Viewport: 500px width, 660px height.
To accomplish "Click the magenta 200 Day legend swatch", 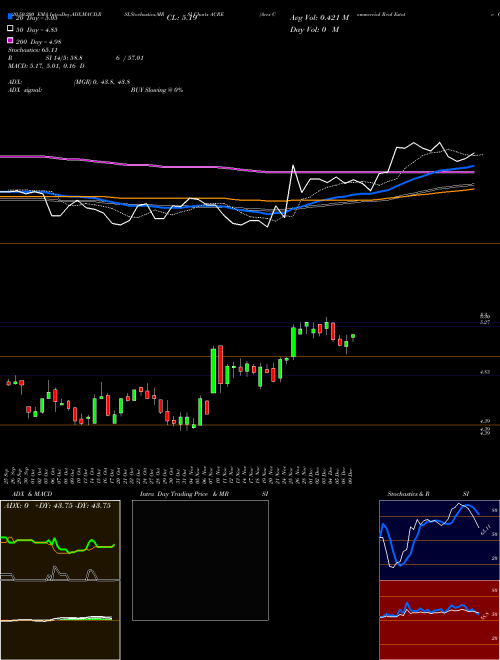I will click(10, 40).
